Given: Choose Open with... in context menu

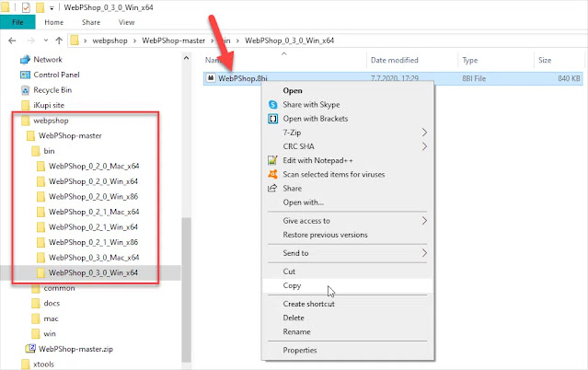Looking at the screenshot, I should 348,202.
